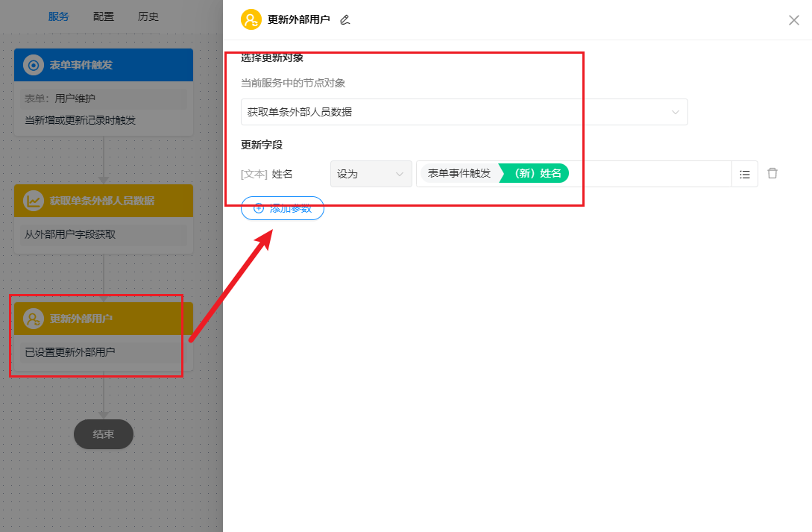Click the 添加参数 button

click(x=282, y=208)
